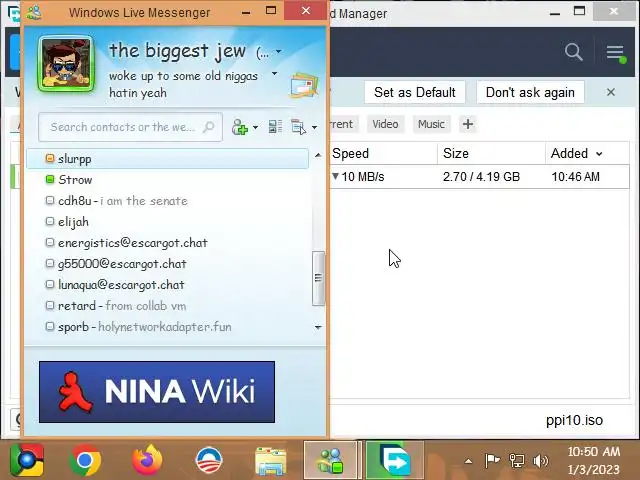
Task: Click the busy status icon next to slurpp
Action: click(50, 158)
